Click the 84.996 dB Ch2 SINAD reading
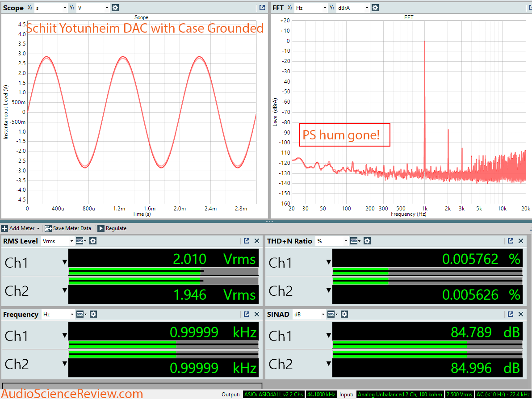 [x=485, y=368]
